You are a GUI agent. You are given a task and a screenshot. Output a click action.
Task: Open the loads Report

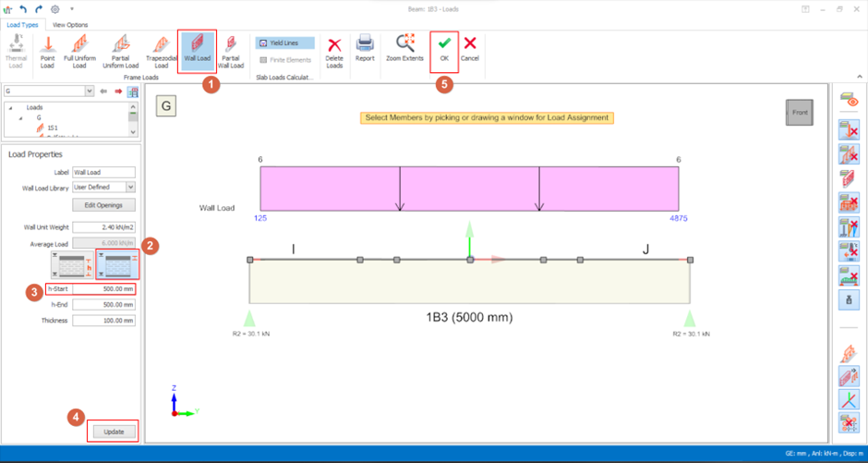365,49
